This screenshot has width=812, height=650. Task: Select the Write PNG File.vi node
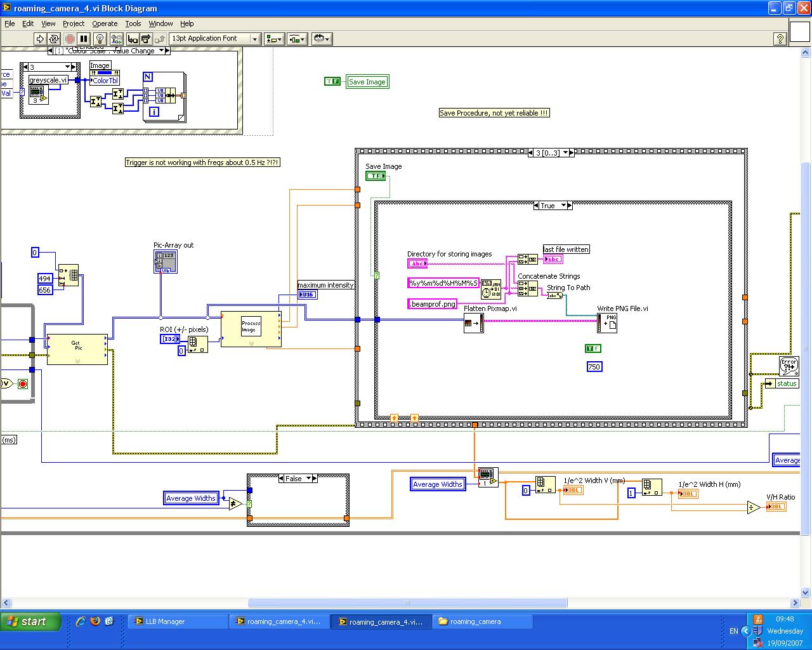click(x=607, y=323)
